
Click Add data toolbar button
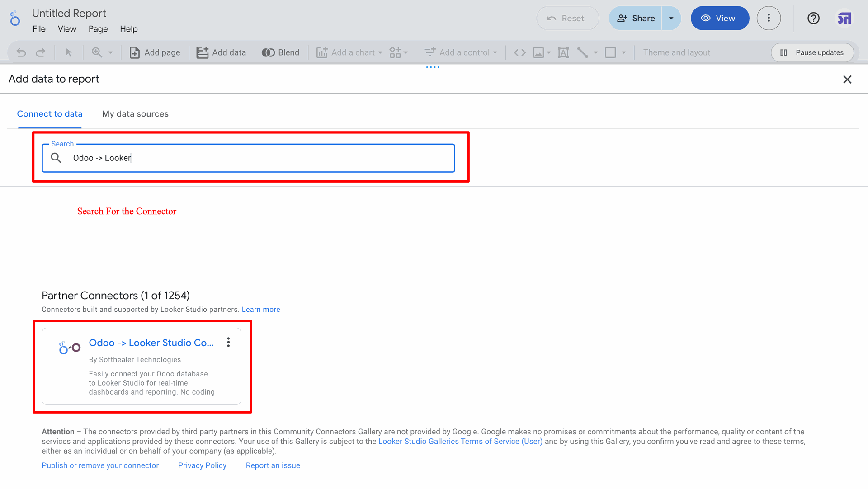pos(221,52)
